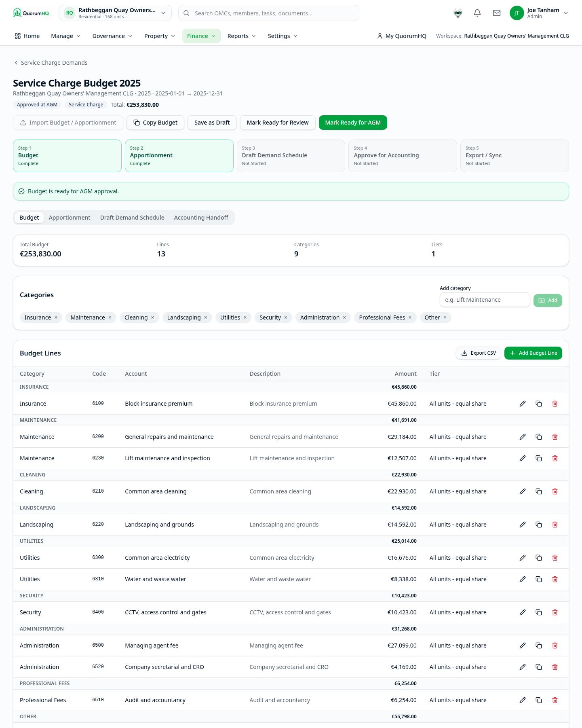
Task: Open the Property dropdown menu
Action: pyautogui.click(x=160, y=36)
